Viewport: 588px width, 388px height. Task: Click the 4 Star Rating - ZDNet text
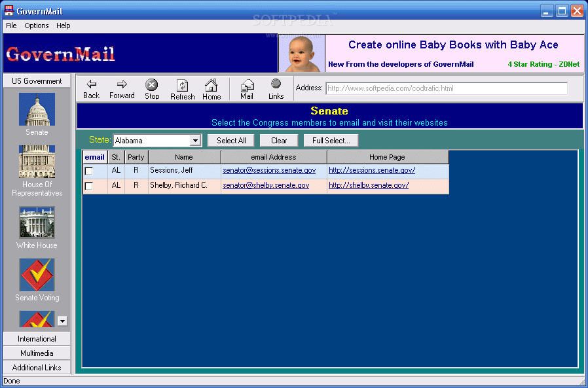(543, 64)
